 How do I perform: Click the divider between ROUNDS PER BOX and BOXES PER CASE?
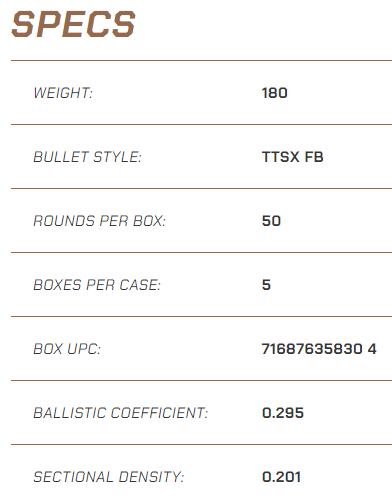pos(201,252)
